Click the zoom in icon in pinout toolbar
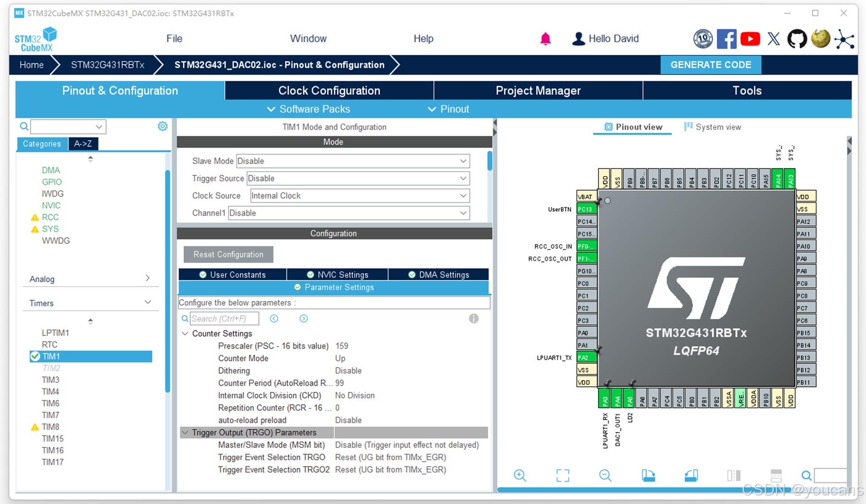866x504 pixels. (520, 475)
